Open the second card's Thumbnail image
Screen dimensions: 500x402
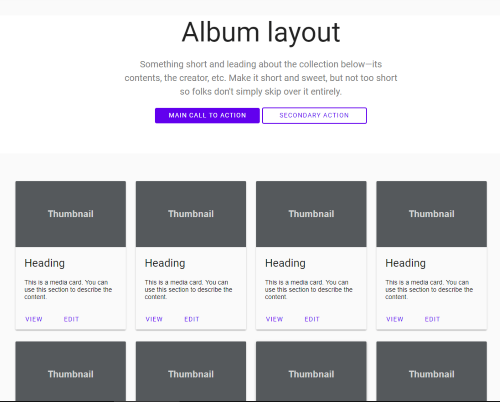(191, 214)
